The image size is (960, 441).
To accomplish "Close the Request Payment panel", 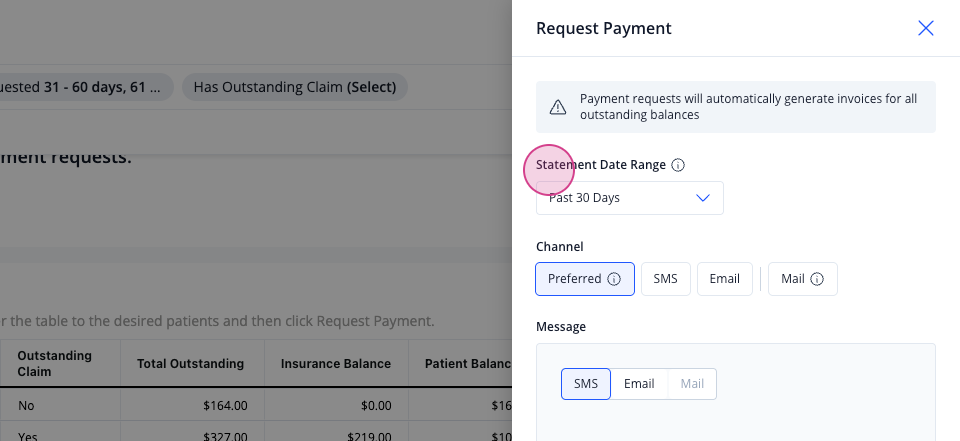I will pyautogui.click(x=925, y=28).
